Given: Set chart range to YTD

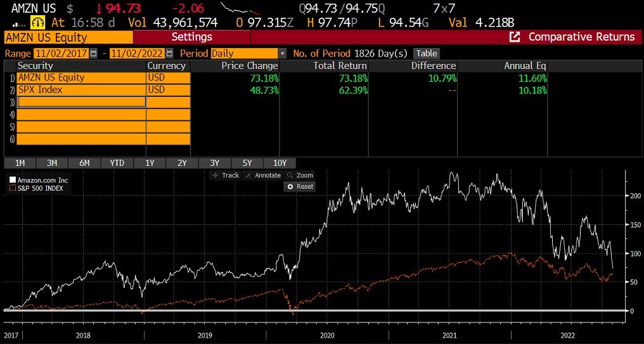Looking at the screenshot, I should coord(117,163).
